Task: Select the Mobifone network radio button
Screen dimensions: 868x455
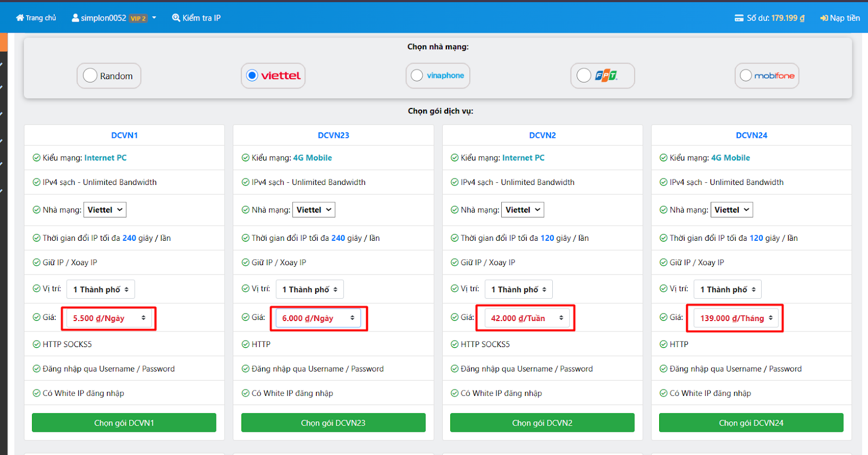Action: point(746,75)
